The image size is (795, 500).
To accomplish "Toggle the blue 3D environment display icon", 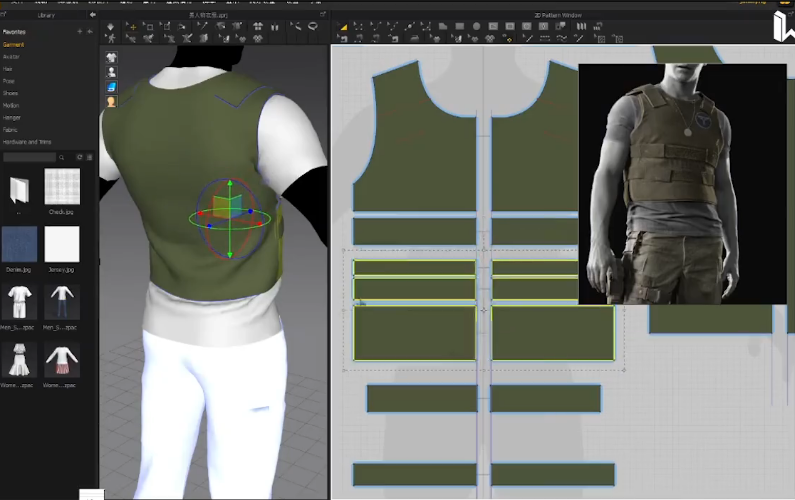I will click(110, 87).
